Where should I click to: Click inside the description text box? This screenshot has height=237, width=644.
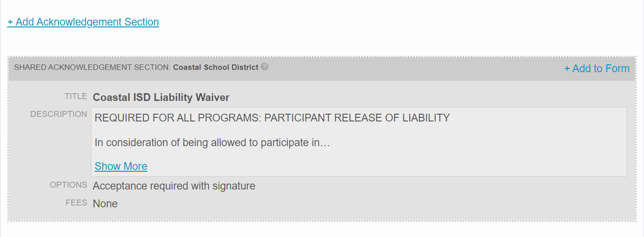point(457,155)
